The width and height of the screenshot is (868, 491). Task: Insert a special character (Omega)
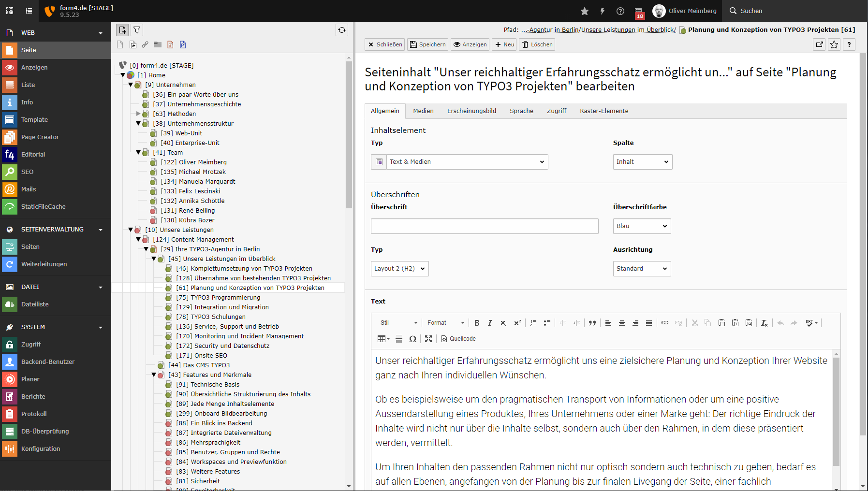click(412, 339)
